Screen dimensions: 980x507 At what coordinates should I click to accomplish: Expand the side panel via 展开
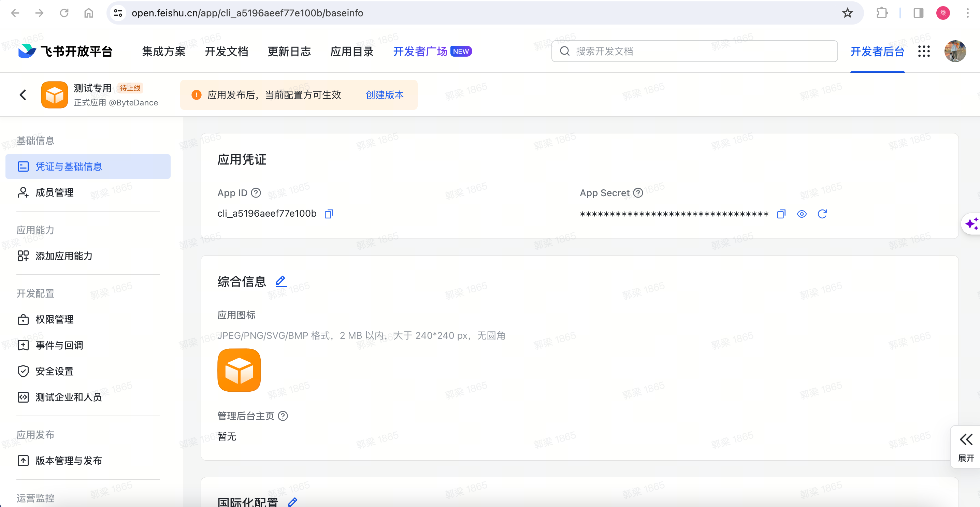click(966, 447)
